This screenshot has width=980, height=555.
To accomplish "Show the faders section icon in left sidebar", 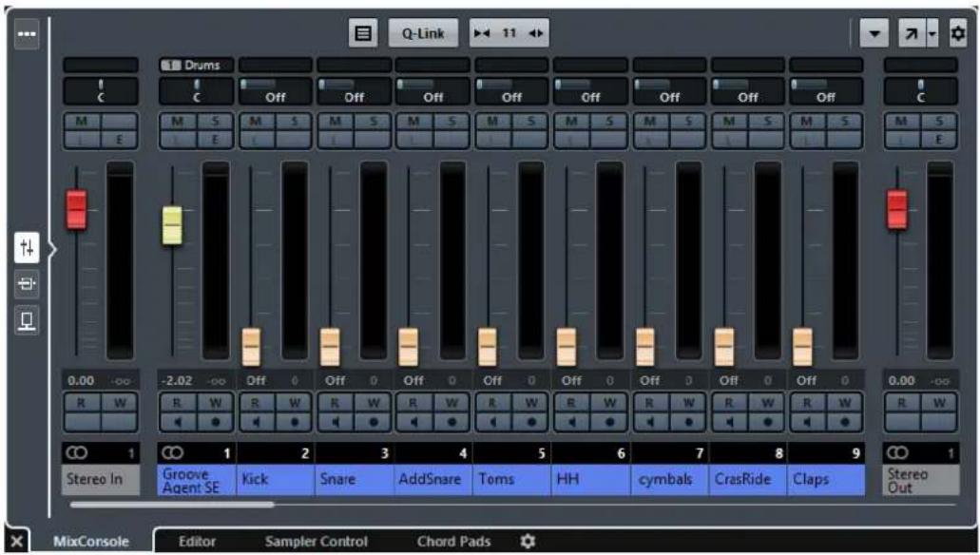I will coord(27,248).
